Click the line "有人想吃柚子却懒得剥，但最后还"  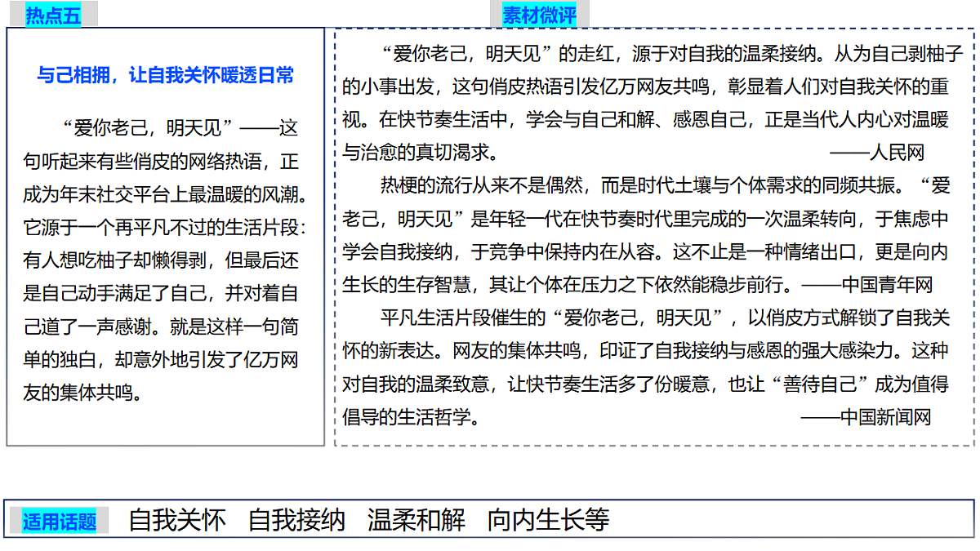(x=161, y=260)
